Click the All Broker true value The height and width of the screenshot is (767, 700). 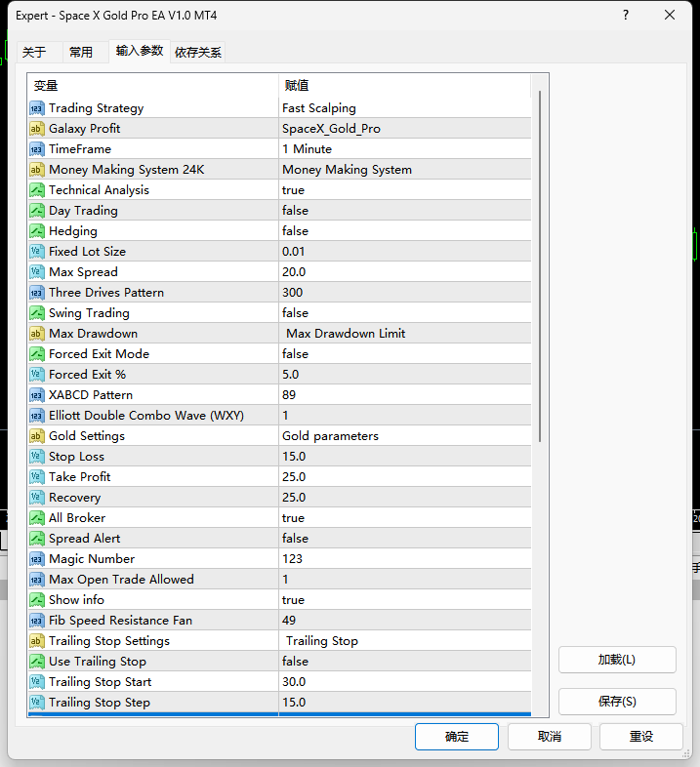pos(405,518)
